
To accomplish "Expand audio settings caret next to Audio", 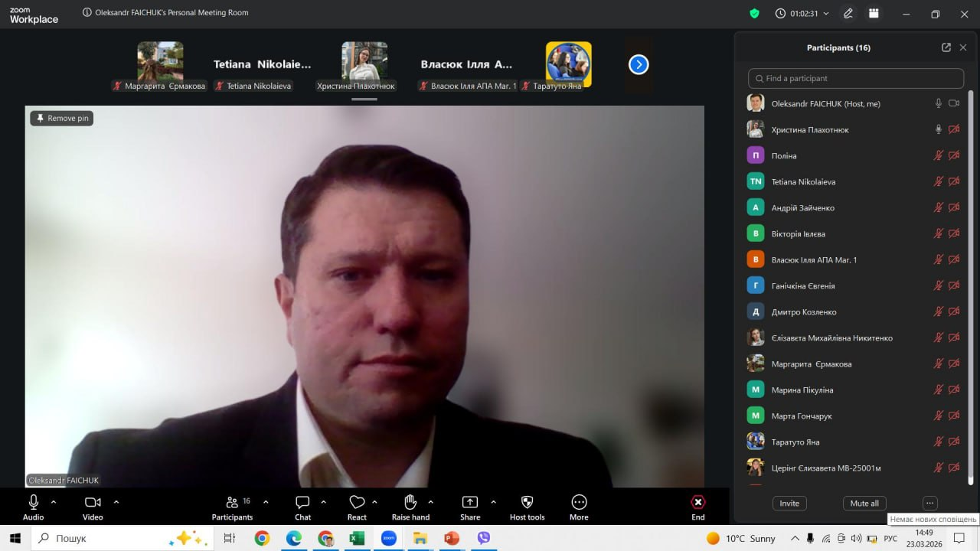I will pyautogui.click(x=54, y=502).
